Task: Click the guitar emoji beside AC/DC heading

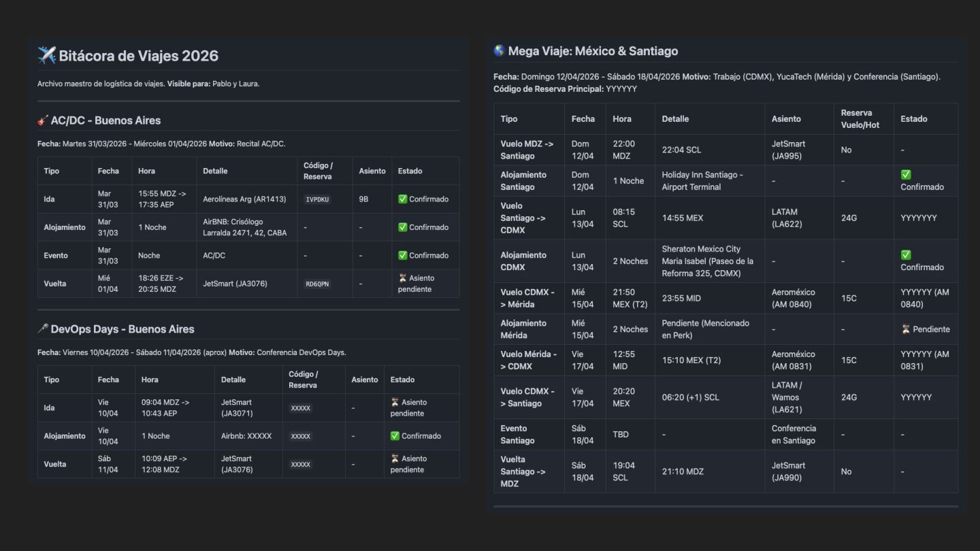Action: [x=43, y=120]
